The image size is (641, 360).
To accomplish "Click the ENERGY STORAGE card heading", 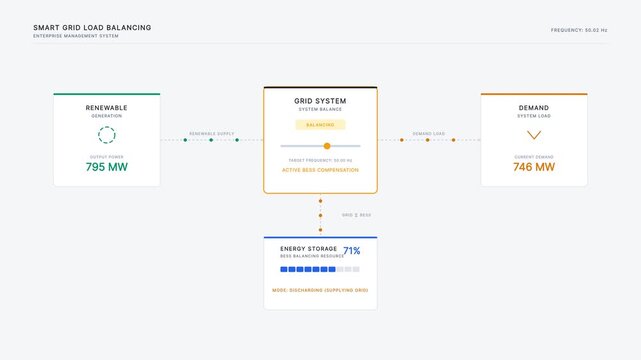I will (309, 248).
